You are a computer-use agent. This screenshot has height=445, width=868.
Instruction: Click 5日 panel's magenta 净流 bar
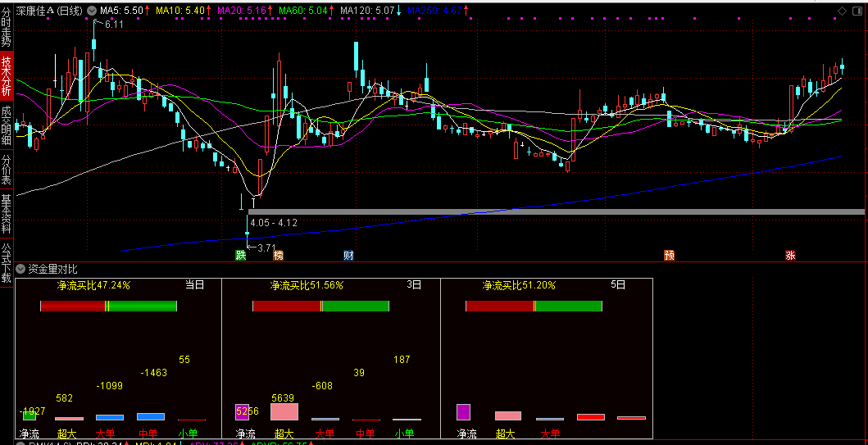[463, 412]
